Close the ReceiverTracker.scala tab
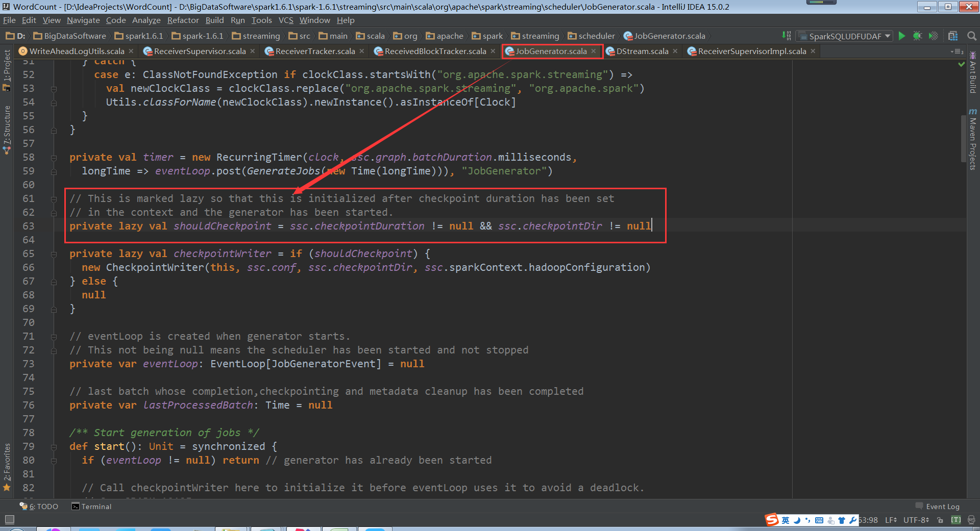Viewport: 980px width, 531px height. click(362, 51)
